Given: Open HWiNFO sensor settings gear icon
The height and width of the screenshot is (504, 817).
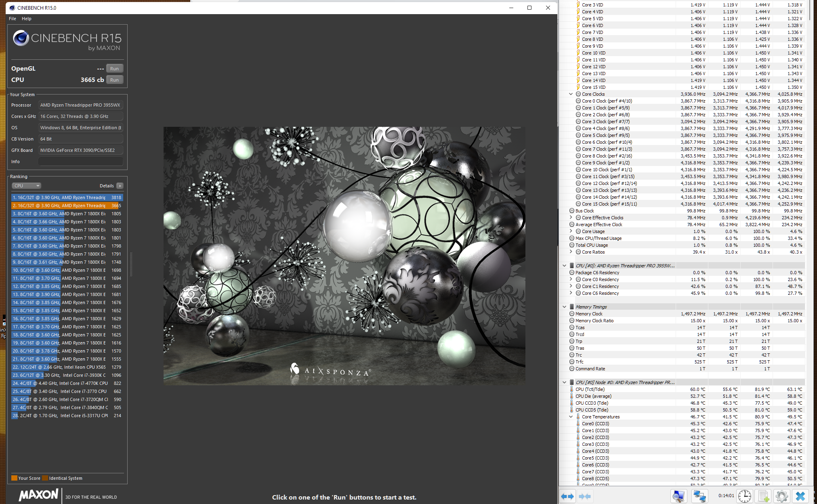Looking at the screenshot, I should 781,496.
